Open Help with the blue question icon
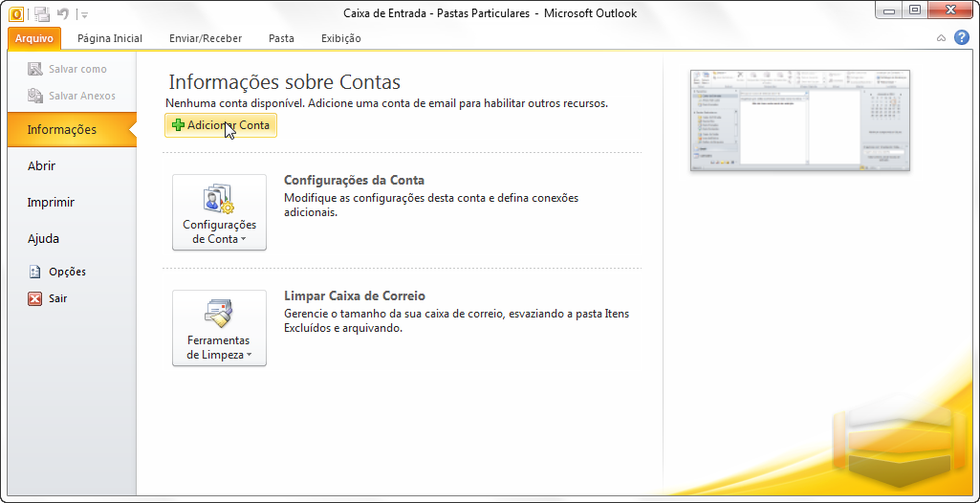 [x=961, y=37]
